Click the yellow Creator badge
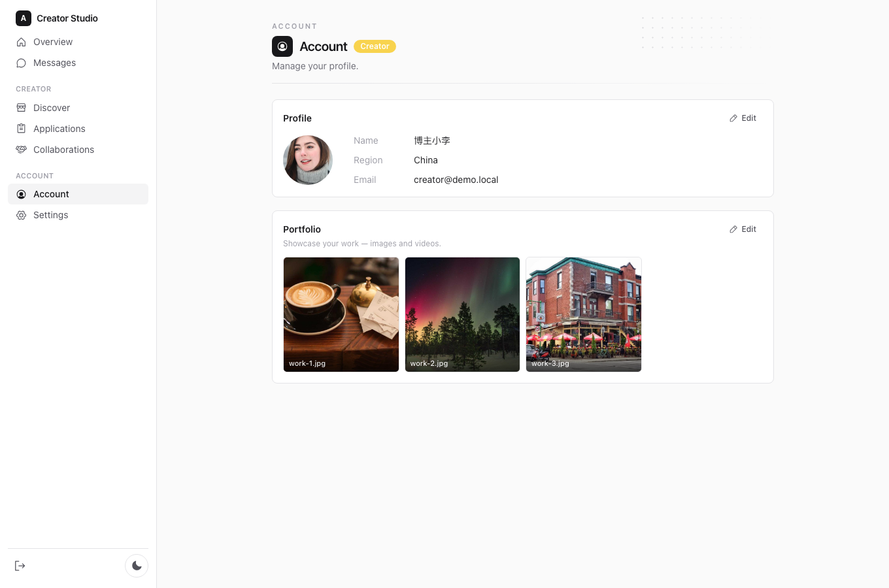Viewport: 889px width, 588px height. [x=375, y=46]
